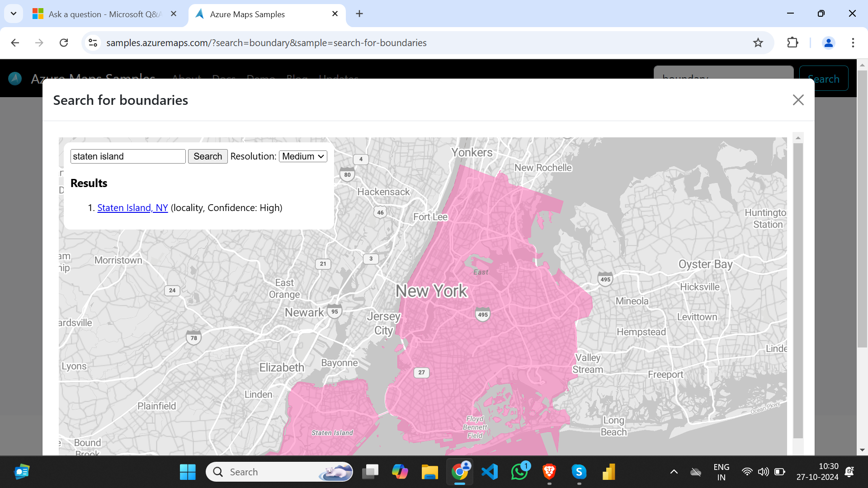The image size is (868, 488).
Task: Launch Visual Studio Code from the taskbar
Action: coord(490,472)
